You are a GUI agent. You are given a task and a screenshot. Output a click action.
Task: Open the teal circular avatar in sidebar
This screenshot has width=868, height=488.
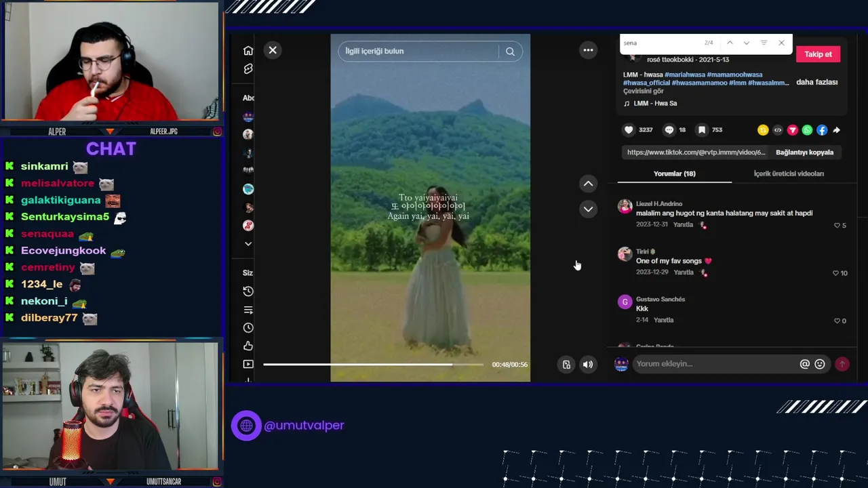tap(248, 189)
